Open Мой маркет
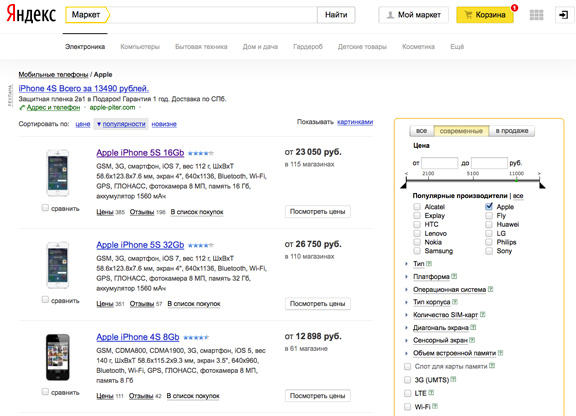The image size is (576, 416). (x=414, y=15)
